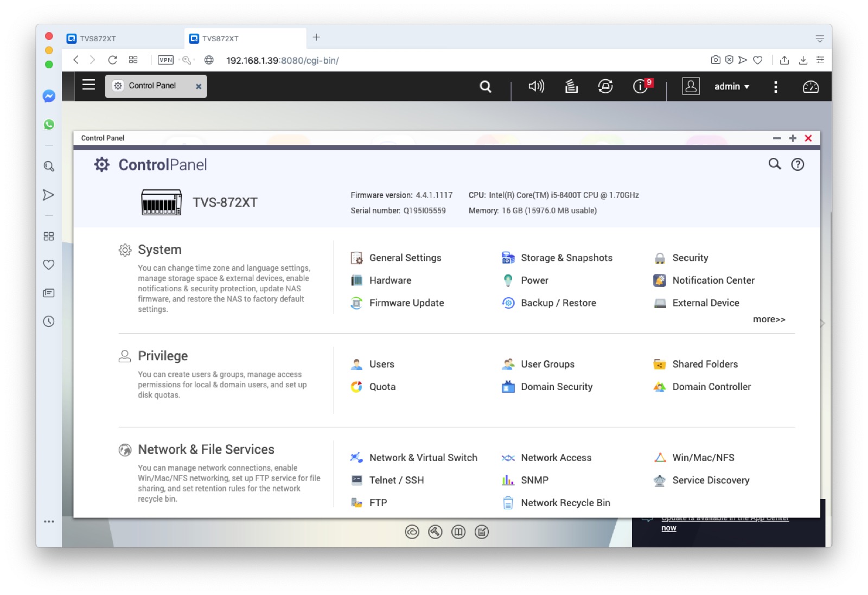Open WhatsApp in browser sidebar
Image resolution: width=868 pixels, height=595 pixels.
(49, 124)
